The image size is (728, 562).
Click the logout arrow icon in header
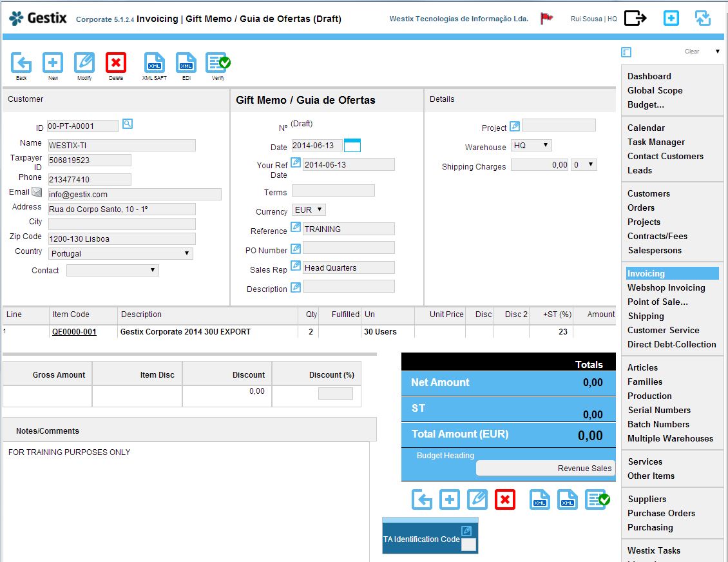coord(635,18)
